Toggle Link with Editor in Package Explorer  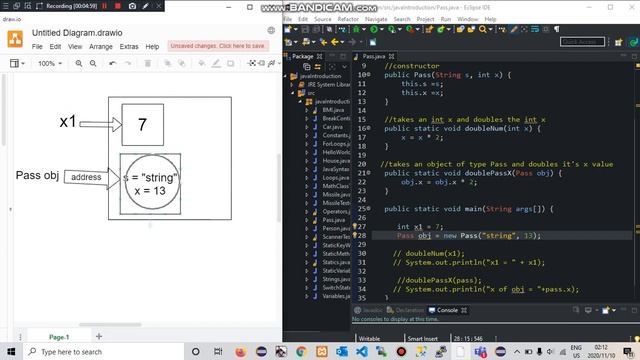[x=318, y=67]
